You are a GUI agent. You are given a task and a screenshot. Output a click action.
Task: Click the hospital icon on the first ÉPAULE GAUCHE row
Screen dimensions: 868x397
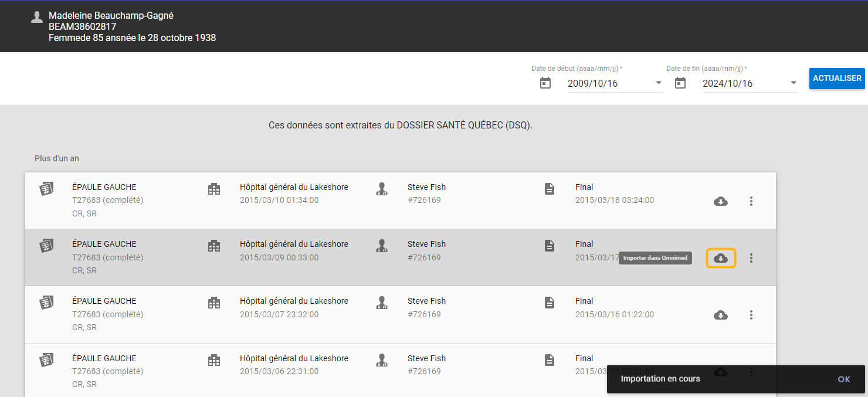coord(214,189)
